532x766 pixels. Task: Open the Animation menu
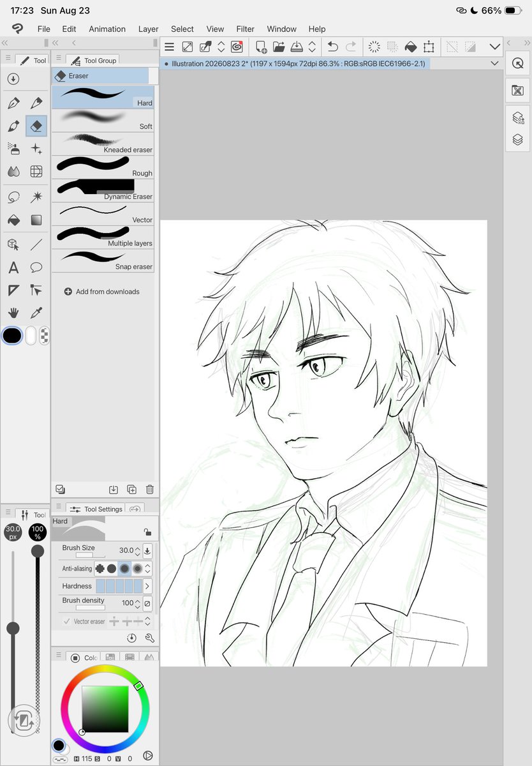pyautogui.click(x=107, y=29)
